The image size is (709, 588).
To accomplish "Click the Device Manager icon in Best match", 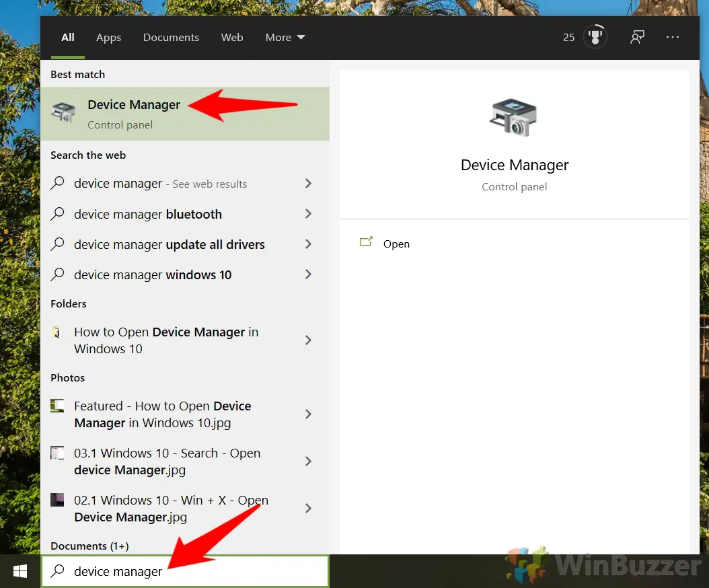I will click(63, 112).
